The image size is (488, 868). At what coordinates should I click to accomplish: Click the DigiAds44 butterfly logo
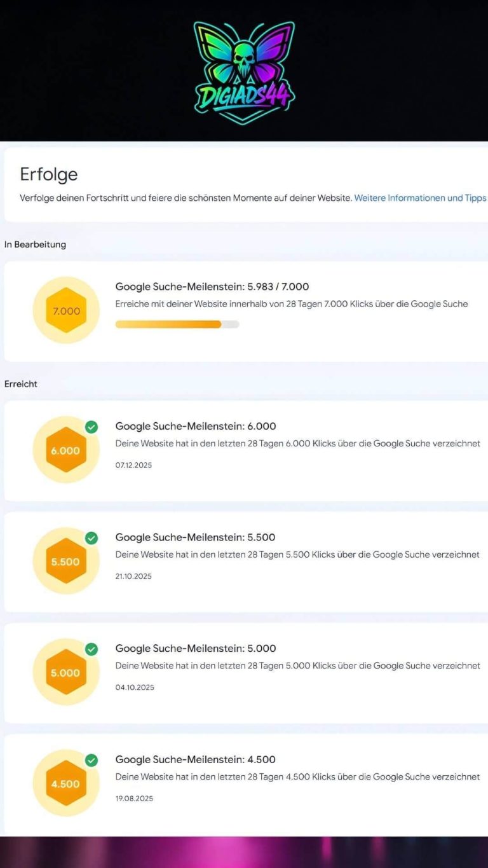click(x=244, y=67)
